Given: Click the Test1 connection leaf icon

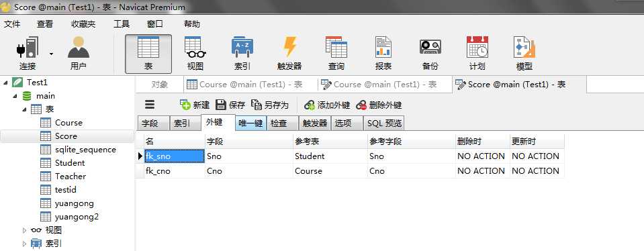Looking at the screenshot, I should [17, 83].
